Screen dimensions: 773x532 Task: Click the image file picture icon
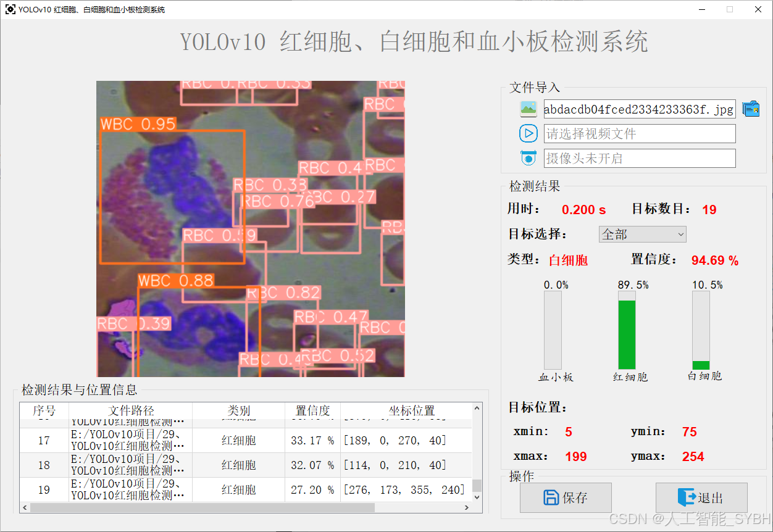[x=529, y=109]
